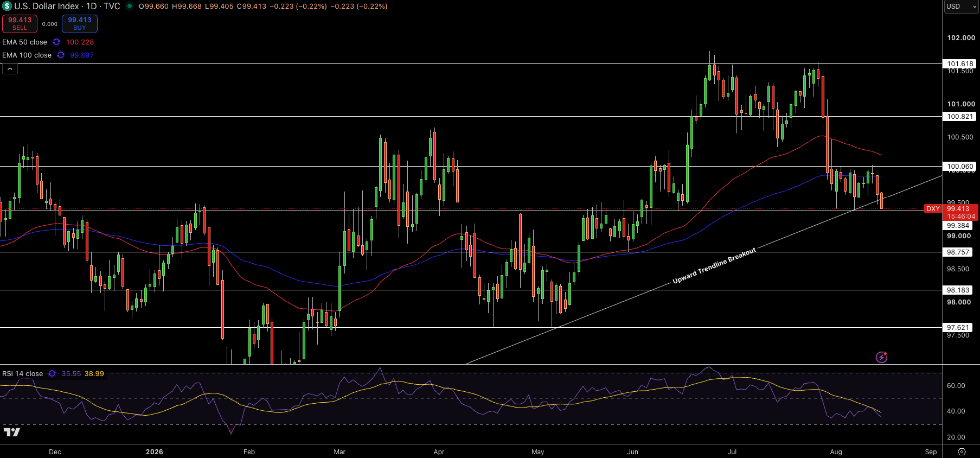Click the 99.384 horizontal line price label
Image resolution: width=980 pixels, height=458 pixels.
coord(958,226)
